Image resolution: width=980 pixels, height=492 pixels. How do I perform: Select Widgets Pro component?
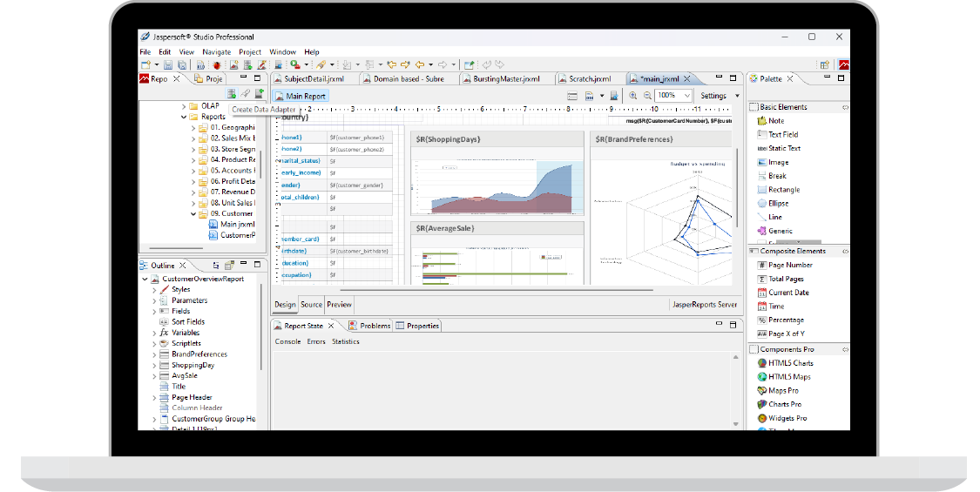pyautogui.click(x=782, y=418)
